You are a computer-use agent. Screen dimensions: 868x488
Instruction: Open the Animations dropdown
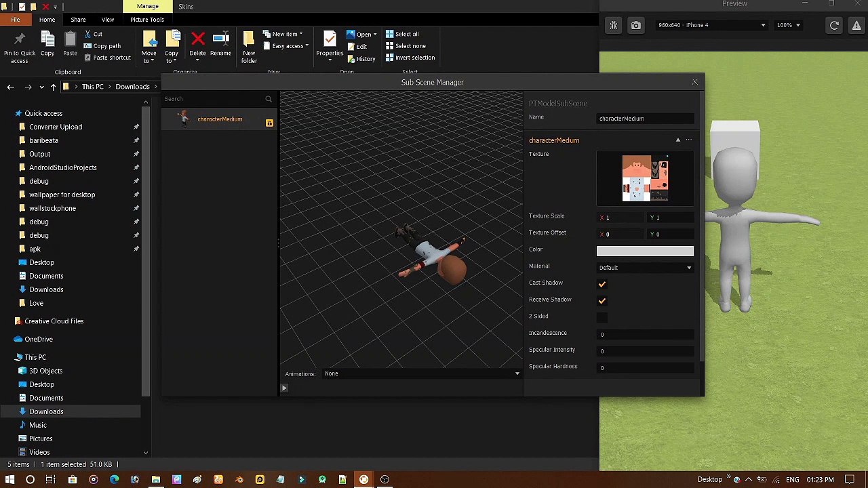(x=422, y=373)
